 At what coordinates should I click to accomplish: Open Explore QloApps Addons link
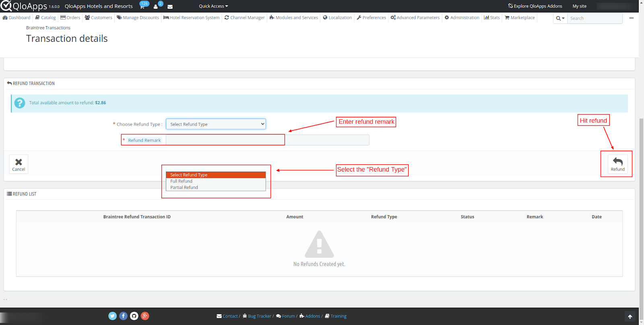coord(535,6)
